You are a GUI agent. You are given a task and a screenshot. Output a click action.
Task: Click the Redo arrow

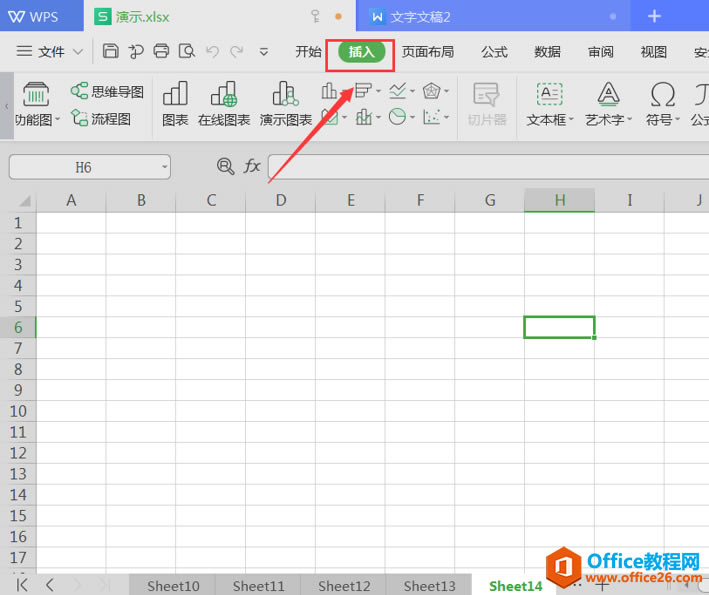tap(236, 52)
